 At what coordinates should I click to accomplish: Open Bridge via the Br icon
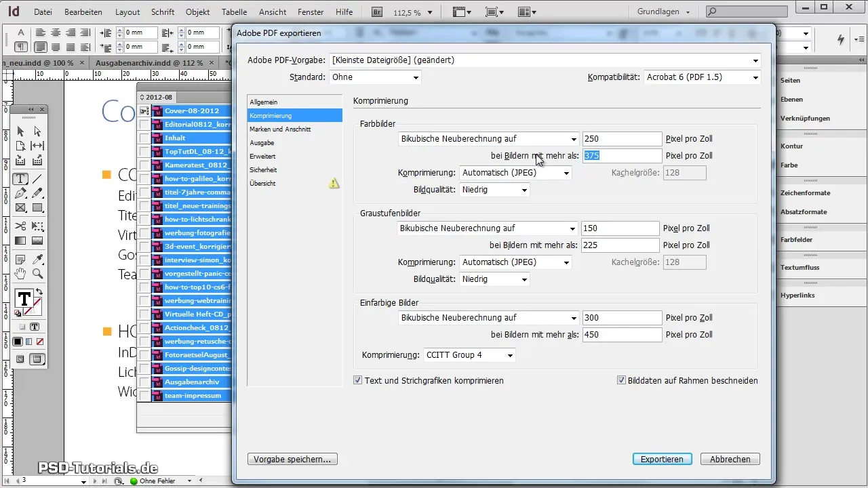coord(377,12)
